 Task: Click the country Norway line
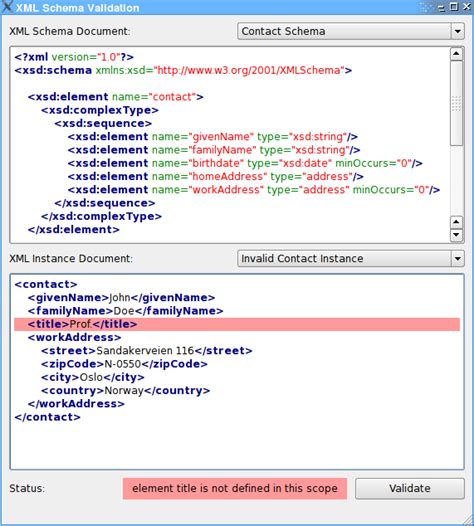(125, 390)
